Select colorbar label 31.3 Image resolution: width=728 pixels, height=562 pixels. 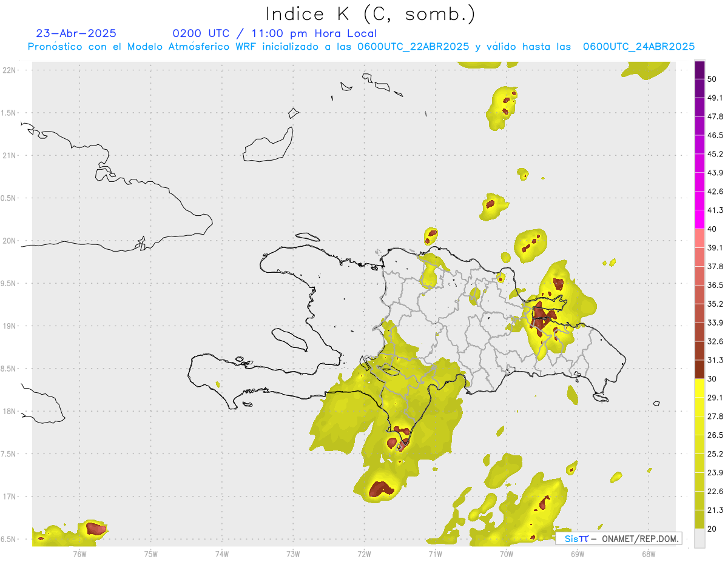coord(715,361)
